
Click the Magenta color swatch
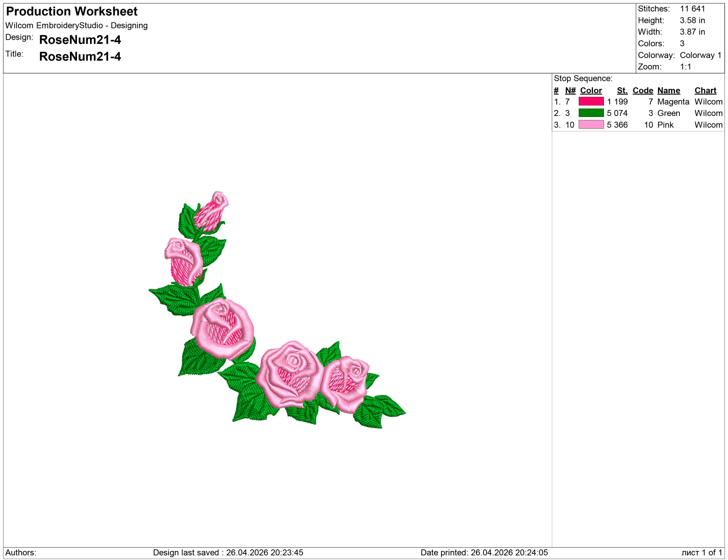tap(591, 101)
